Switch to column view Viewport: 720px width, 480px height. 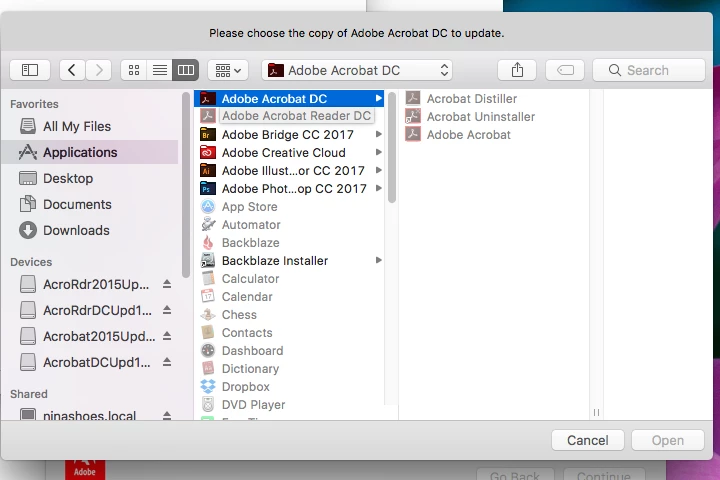coord(186,70)
